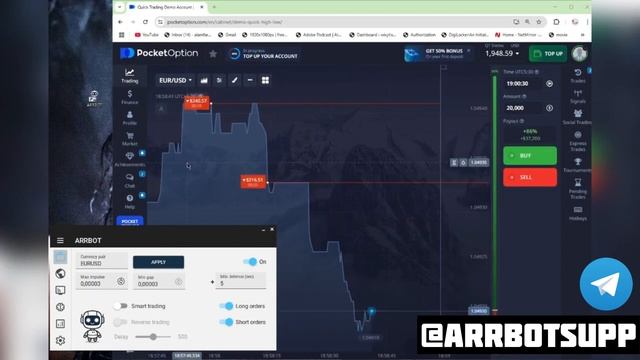Click the red SELL button
The height and width of the screenshot is (360, 640).
click(x=530, y=178)
